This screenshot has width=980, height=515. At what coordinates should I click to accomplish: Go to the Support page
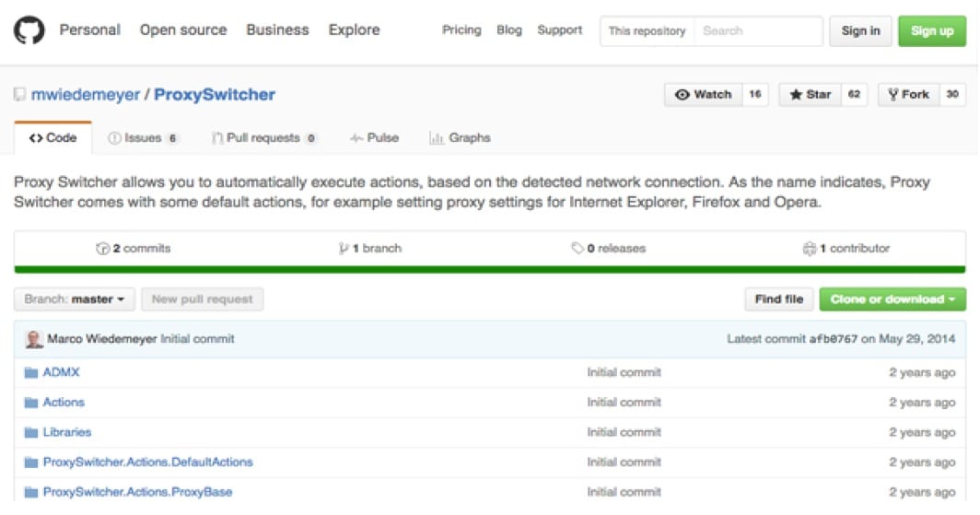tap(559, 30)
